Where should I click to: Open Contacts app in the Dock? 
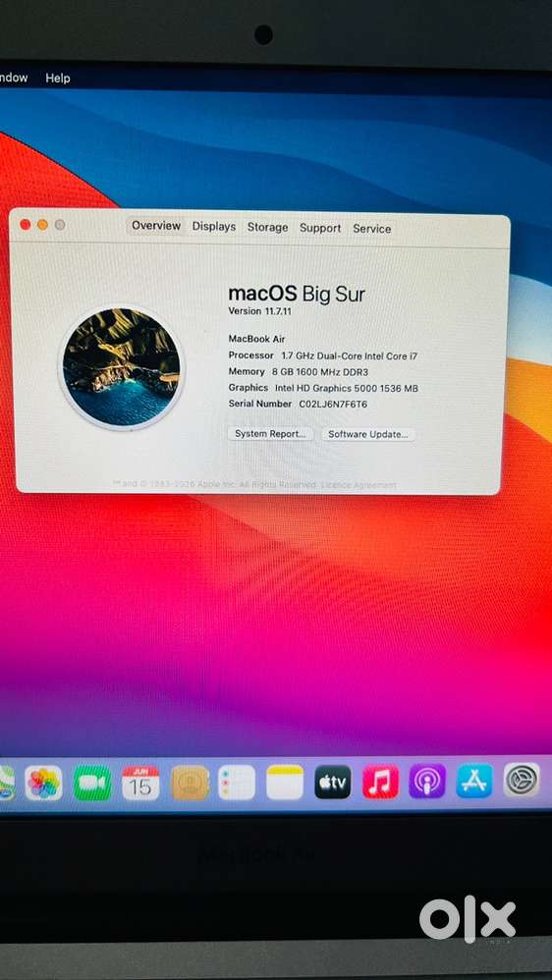tap(189, 783)
